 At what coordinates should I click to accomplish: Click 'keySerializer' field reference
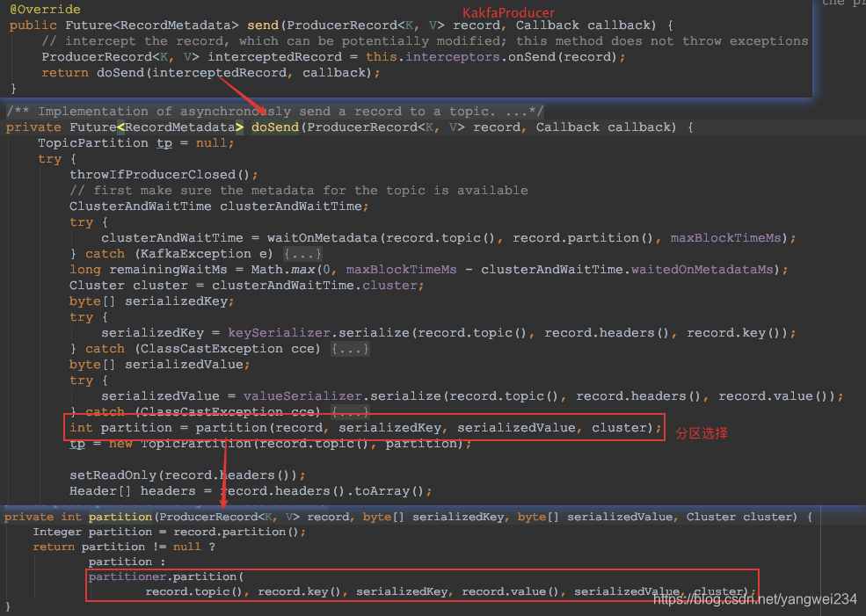(x=279, y=333)
